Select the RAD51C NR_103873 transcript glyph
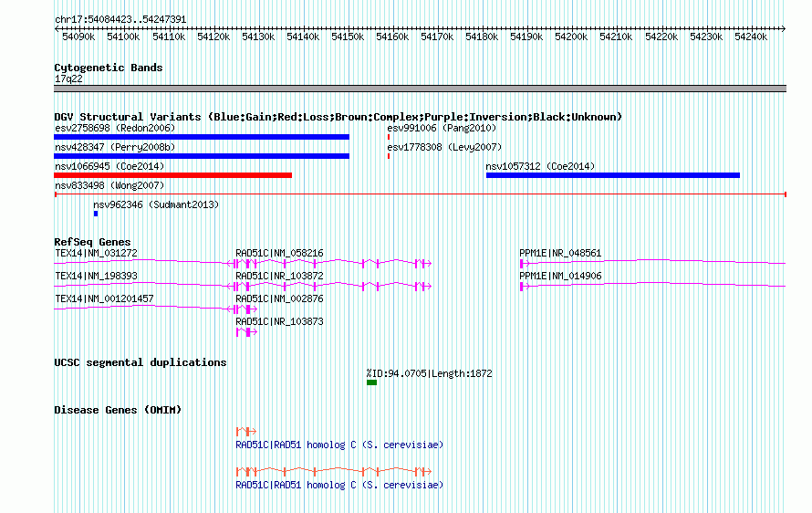 [x=246, y=332]
